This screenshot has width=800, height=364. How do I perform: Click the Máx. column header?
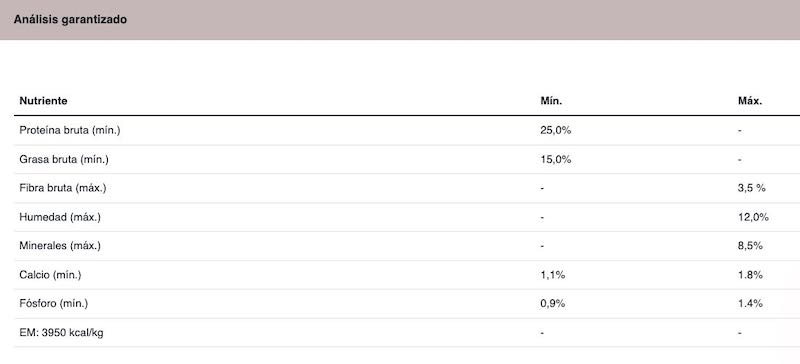coord(750,101)
